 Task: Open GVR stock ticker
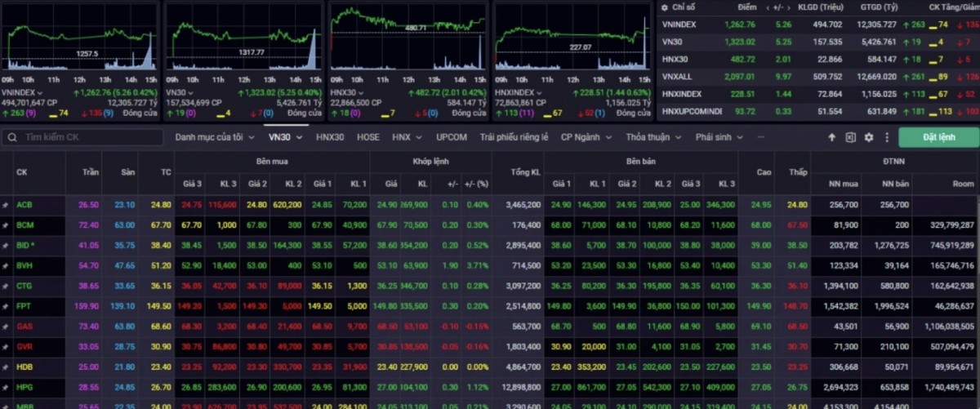pos(24,347)
